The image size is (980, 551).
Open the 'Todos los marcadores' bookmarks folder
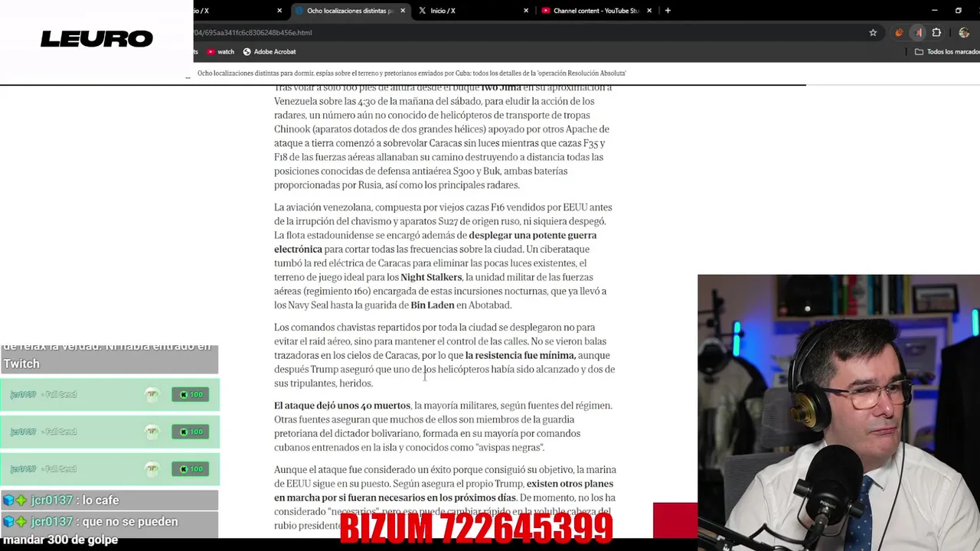coord(947,52)
